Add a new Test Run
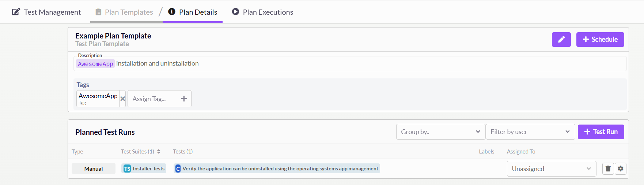 pos(601,132)
